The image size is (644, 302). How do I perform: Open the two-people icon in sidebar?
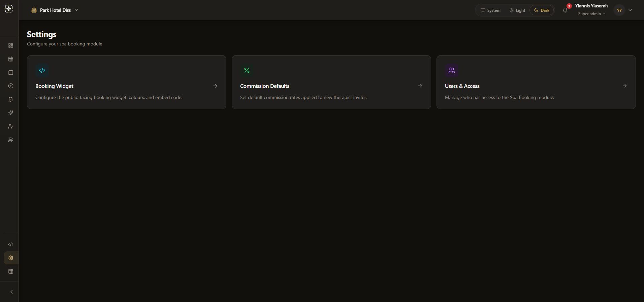click(x=11, y=140)
